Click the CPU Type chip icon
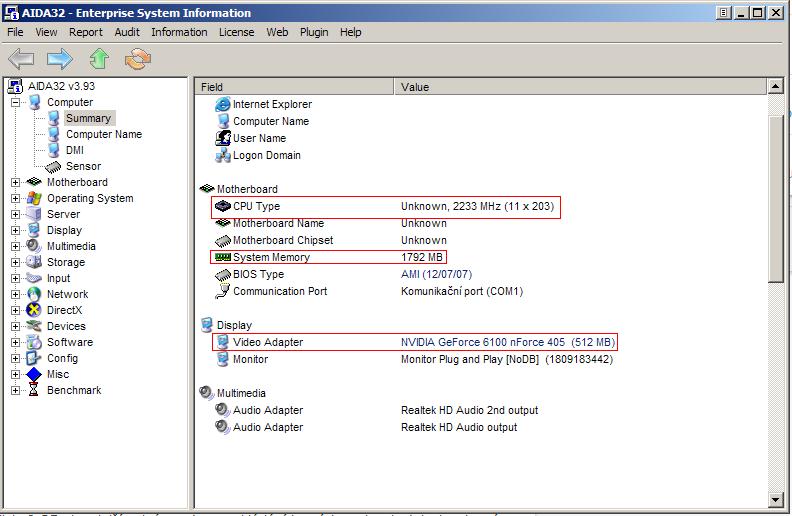Image resolution: width=792 pixels, height=516 pixels. 222,206
